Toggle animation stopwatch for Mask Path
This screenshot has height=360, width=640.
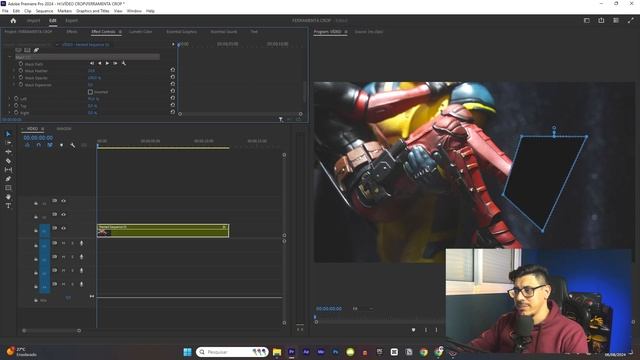(x=21, y=64)
